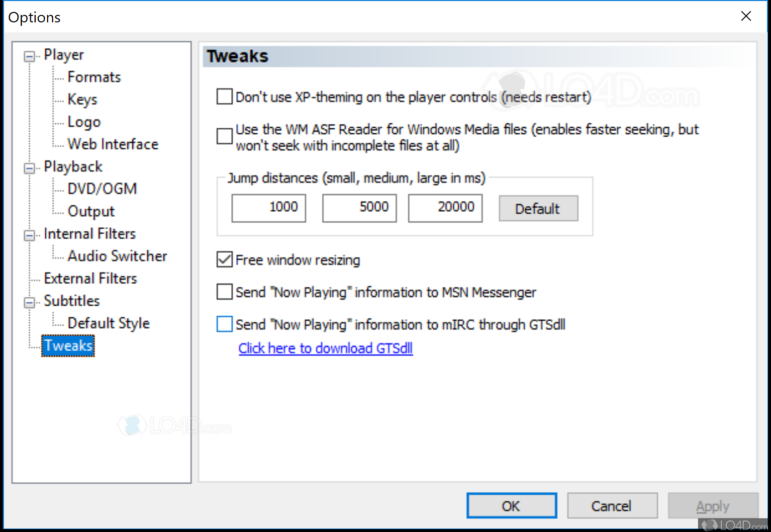This screenshot has height=532, width=771.
Task: Collapse the Playback tree branch
Action: [29, 168]
